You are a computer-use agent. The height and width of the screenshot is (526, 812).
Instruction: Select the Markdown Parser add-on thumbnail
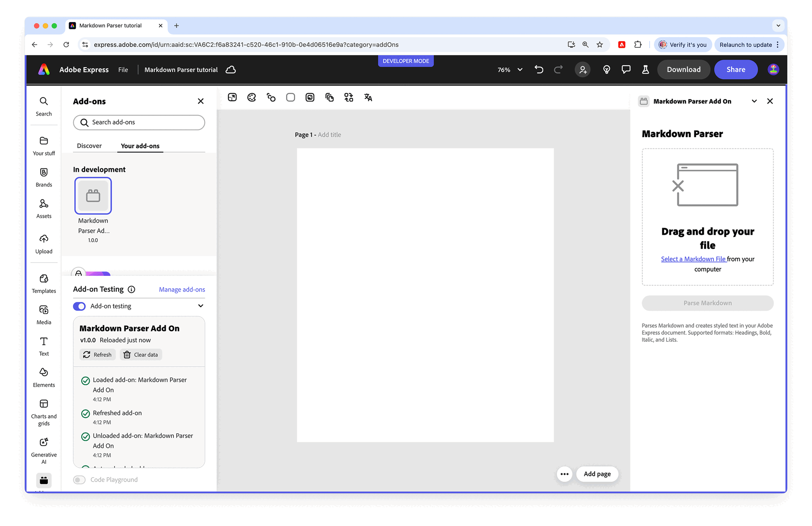[93, 196]
